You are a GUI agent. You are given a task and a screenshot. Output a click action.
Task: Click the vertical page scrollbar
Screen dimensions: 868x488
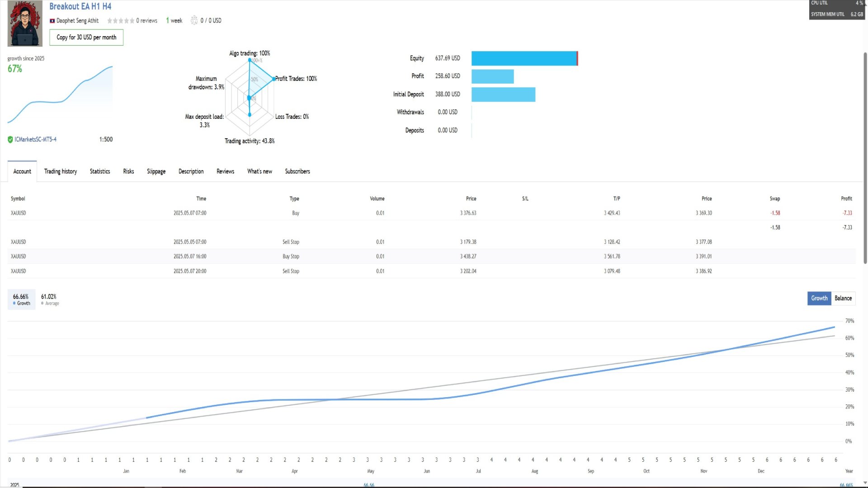point(865,158)
